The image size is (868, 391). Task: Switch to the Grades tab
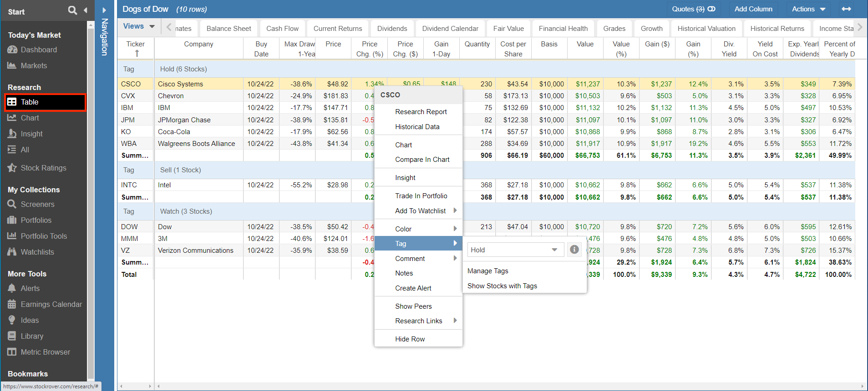coord(614,28)
